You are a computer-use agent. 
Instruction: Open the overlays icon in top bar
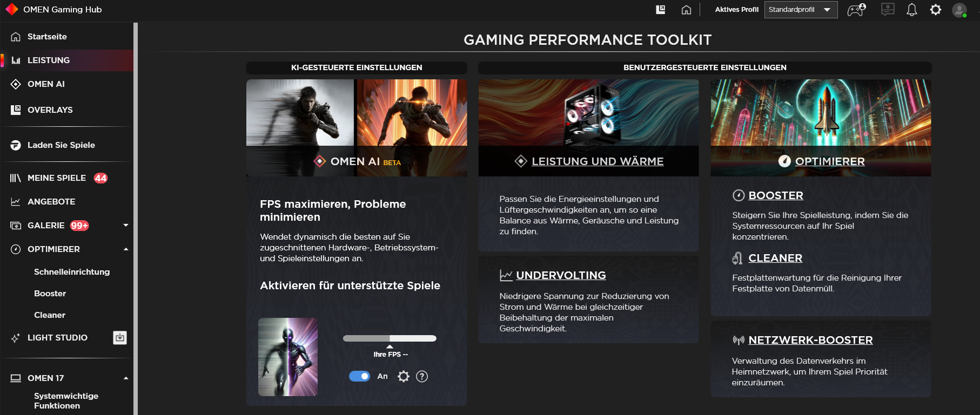[660, 10]
